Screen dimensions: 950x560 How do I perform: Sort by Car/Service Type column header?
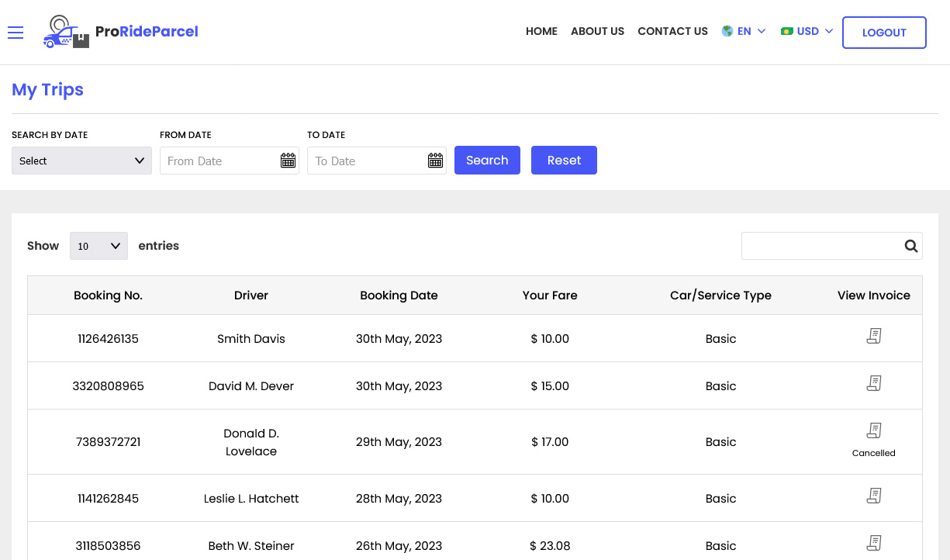[720, 296]
